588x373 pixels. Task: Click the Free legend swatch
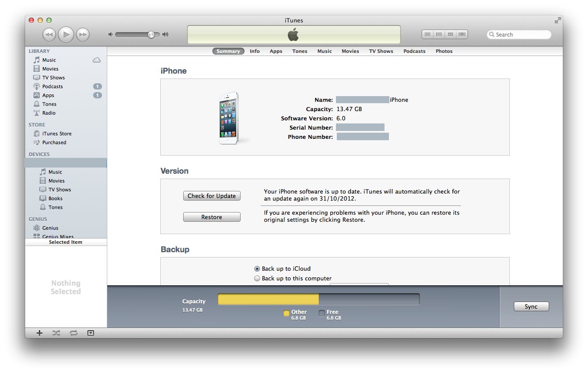point(322,313)
